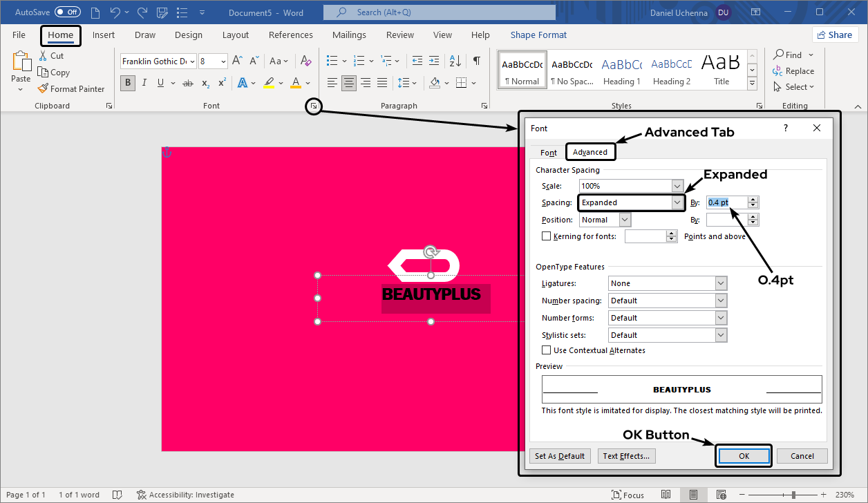
Task: Click the Format Painter icon
Action: (x=44, y=88)
